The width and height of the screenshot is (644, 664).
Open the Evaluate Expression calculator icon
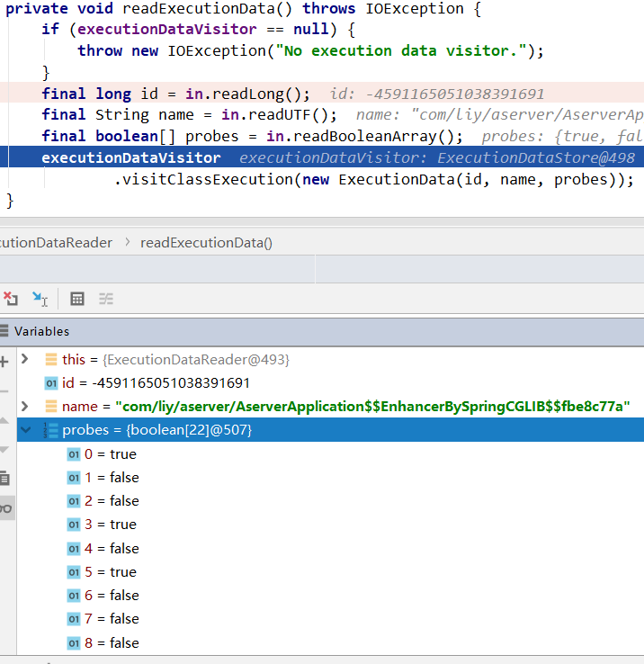pyautogui.click(x=77, y=299)
